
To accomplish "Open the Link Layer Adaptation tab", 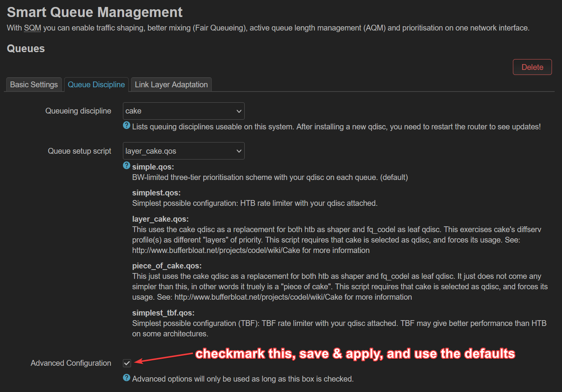I will [x=171, y=85].
